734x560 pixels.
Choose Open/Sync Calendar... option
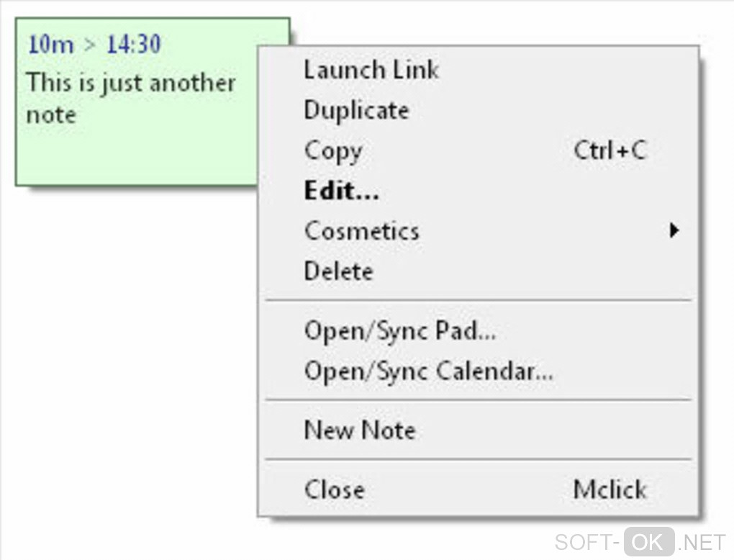(x=428, y=371)
